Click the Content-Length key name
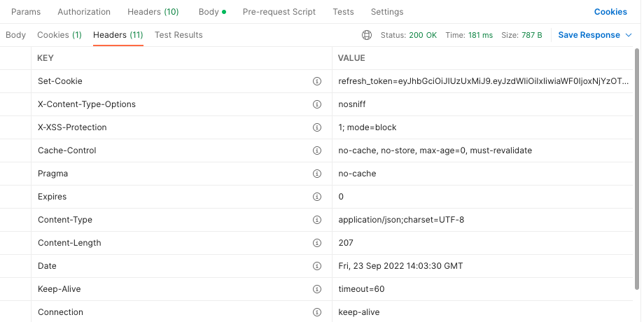Viewport: 644px width, 322px height. (69, 243)
